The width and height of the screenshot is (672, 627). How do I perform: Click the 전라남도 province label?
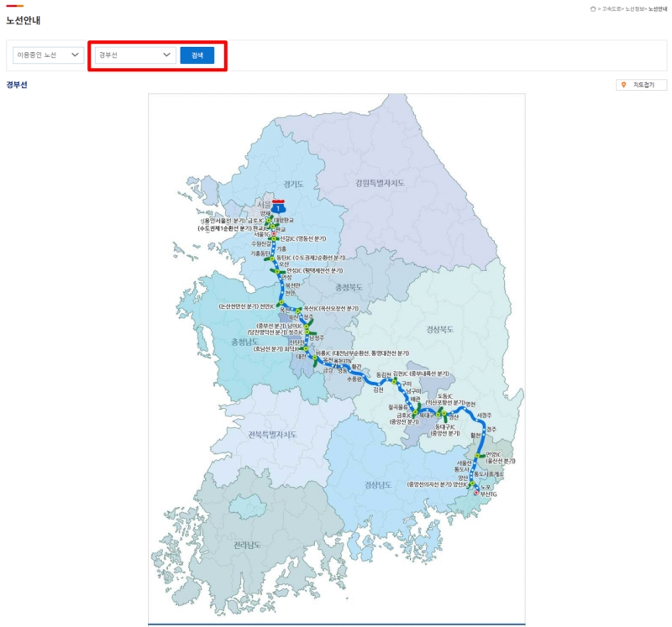tap(247, 545)
